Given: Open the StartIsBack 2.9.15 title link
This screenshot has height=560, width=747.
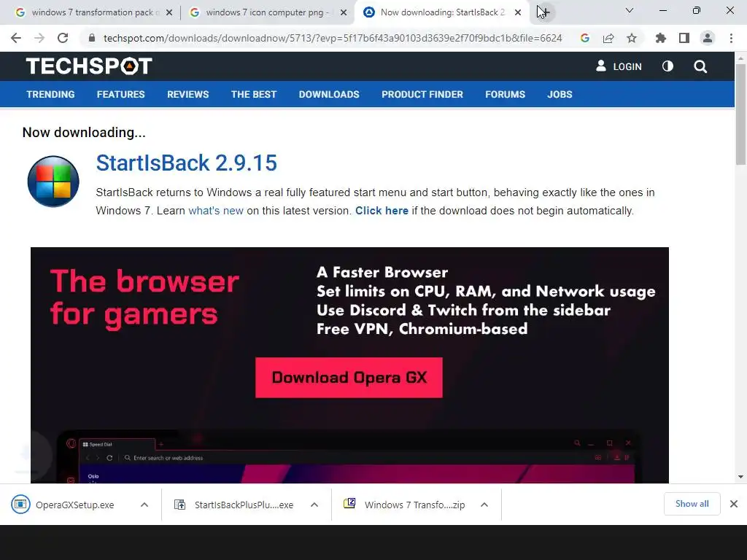Looking at the screenshot, I should coord(186,163).
